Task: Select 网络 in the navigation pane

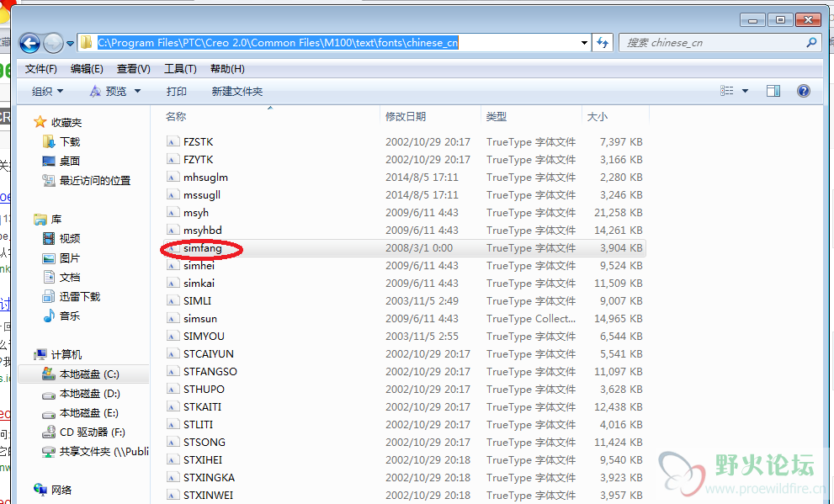Action: [61, 490]
